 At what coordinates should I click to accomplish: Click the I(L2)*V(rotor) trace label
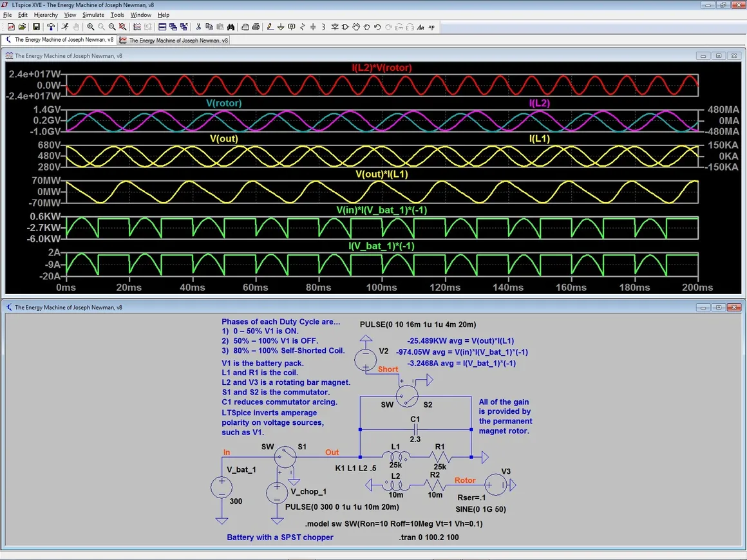(x=382, y=68)
